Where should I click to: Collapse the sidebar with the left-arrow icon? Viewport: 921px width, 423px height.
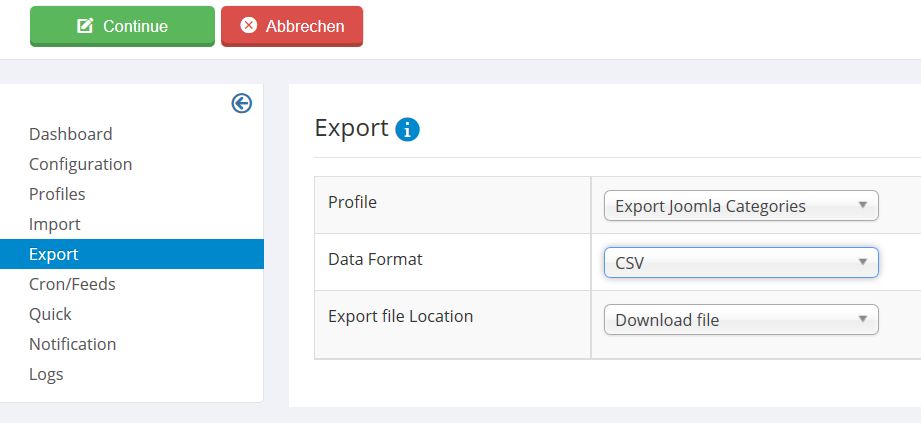(x=241, y=103)
